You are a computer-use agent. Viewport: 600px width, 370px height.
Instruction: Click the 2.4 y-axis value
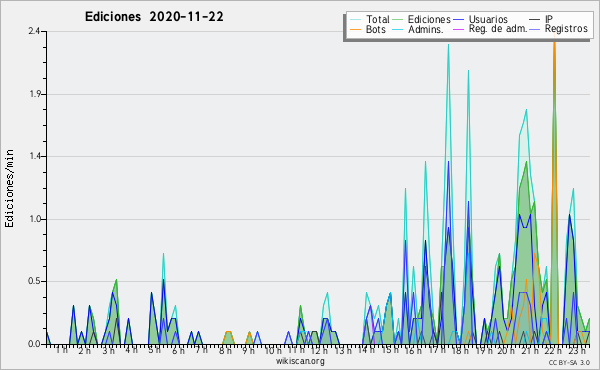point(34,31)
